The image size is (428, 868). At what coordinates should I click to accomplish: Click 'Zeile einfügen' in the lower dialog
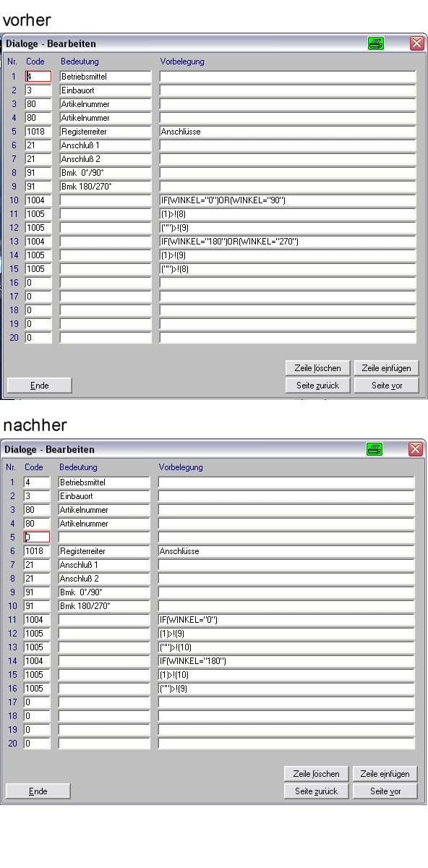(385, 774)
